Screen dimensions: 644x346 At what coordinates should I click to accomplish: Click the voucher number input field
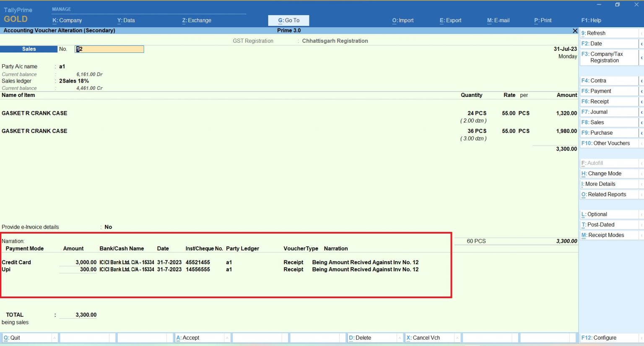click(x=109, y=49)
